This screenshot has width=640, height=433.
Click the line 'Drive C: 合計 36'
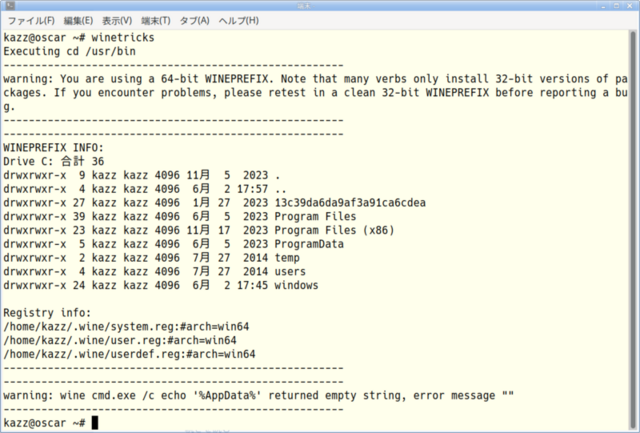pos(53,162)
